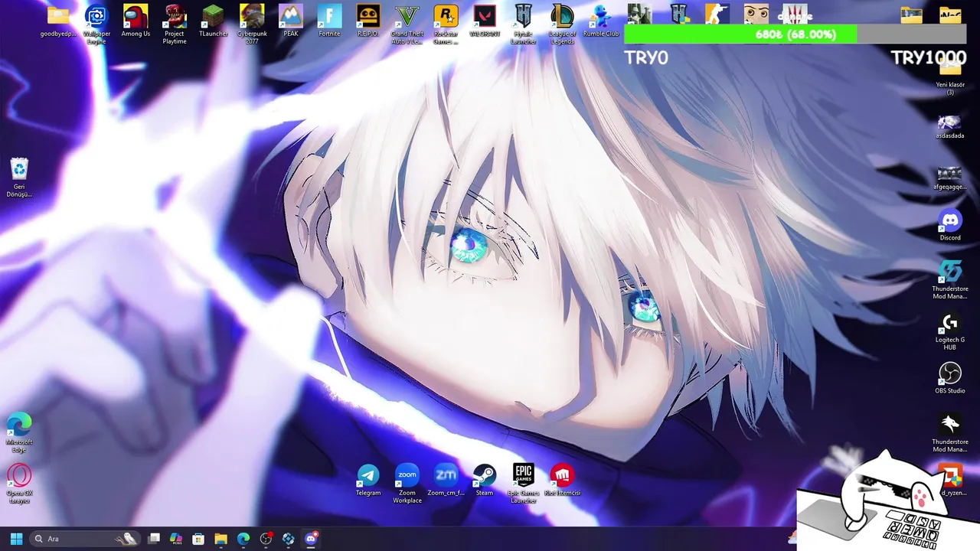Image resolution: width=980 pixels, height=551 pixels.
Task: Select the Counter-Strike icon behind the donation bar
Action: pos(717,14)
